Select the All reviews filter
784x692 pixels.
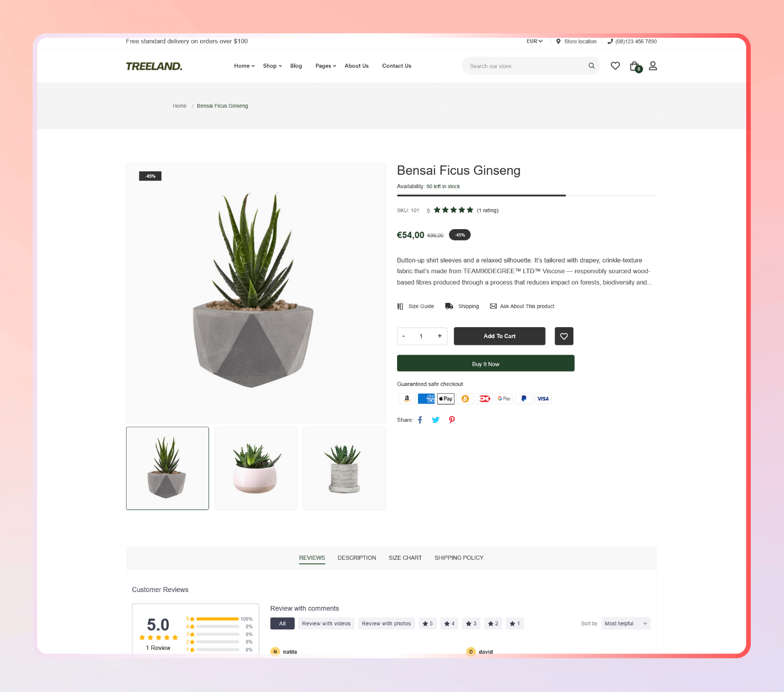[282, 624]
